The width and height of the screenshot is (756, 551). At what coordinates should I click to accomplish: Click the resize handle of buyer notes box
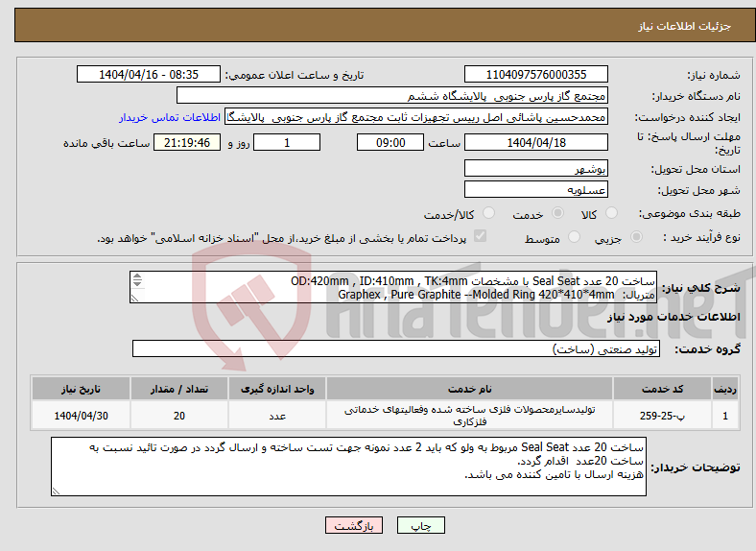tap(56, 491)
